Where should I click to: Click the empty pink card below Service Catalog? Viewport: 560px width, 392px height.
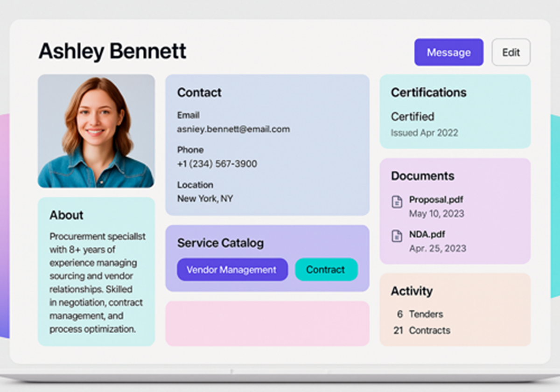[267, 323]
